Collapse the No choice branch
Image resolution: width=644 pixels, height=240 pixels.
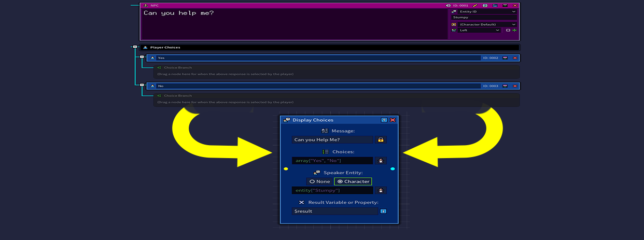(142, 85)
